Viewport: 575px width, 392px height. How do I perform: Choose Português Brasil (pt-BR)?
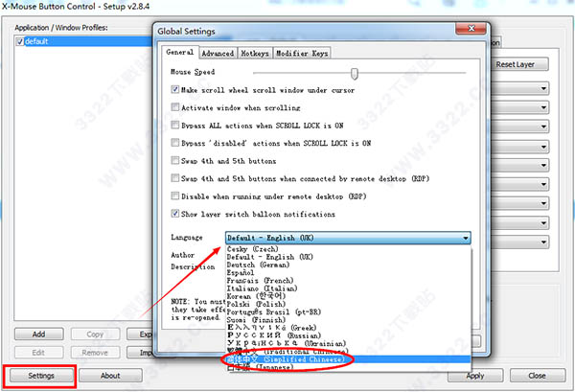pos(348,312)
